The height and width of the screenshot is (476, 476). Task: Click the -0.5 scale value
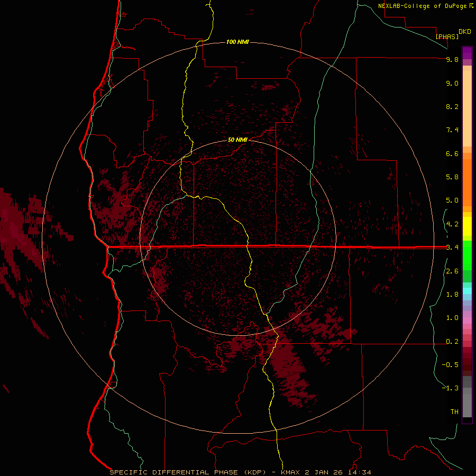click(x=450, y=364)
